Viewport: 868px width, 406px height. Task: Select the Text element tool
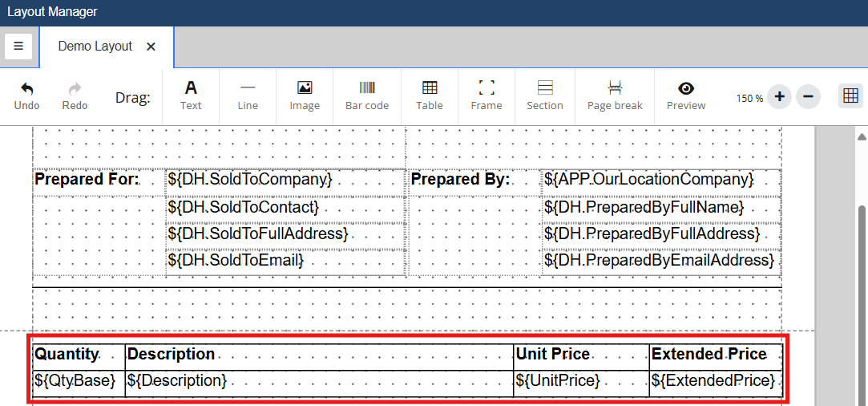click(191, 88)
